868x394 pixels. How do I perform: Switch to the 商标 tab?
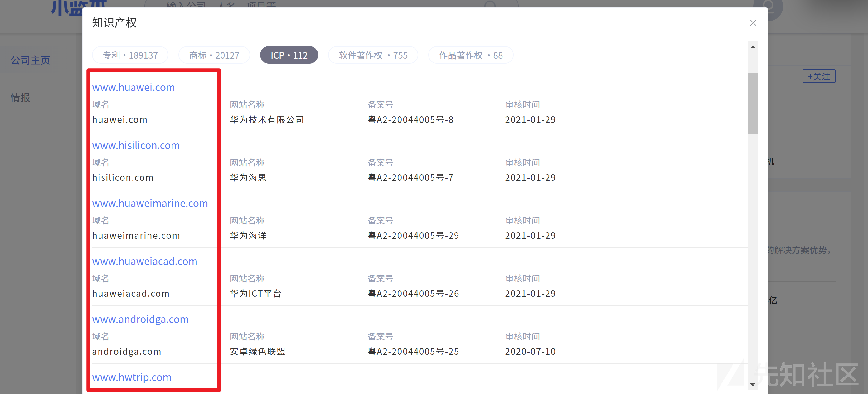pyautogui.click(x=214, y=55)
